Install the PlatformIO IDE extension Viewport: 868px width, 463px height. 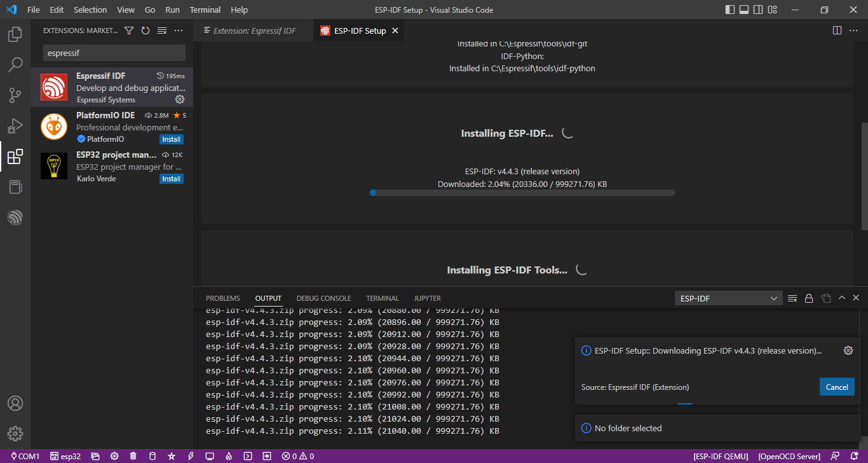[172, 139]
